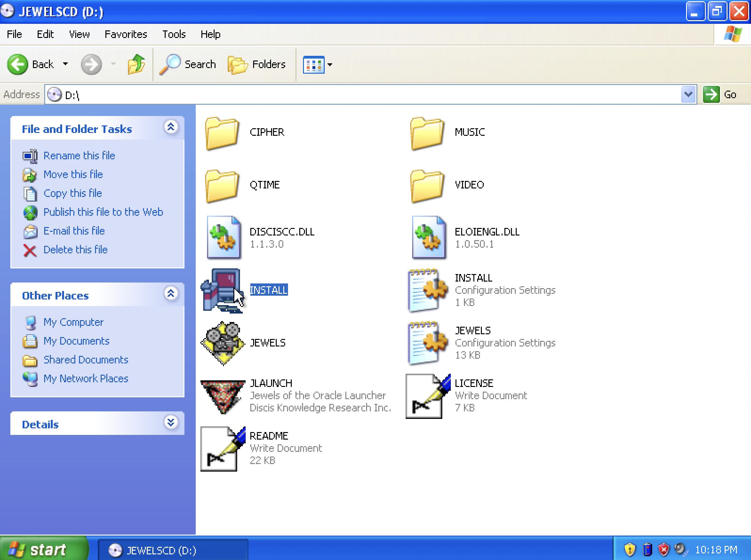Image resolution: width=751 pixels, height=560 pixels.
Task: Open the JEWELS application
Action: pos(226,342)
